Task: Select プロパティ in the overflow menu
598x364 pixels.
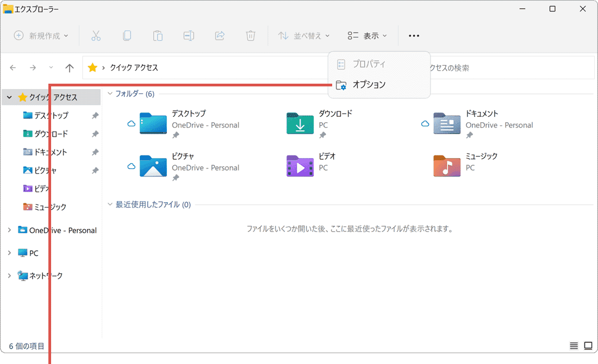Action: (369, 64)
